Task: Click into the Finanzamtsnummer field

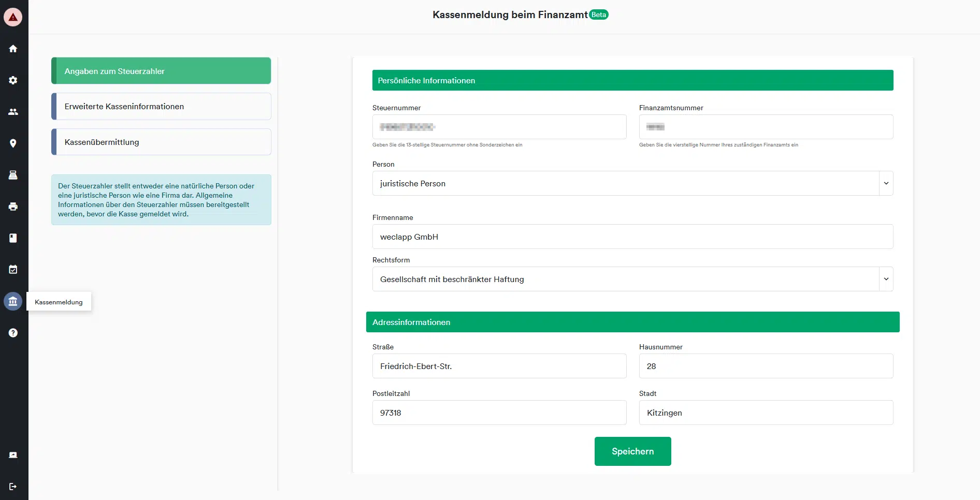Action: click(x=766, y=127)
